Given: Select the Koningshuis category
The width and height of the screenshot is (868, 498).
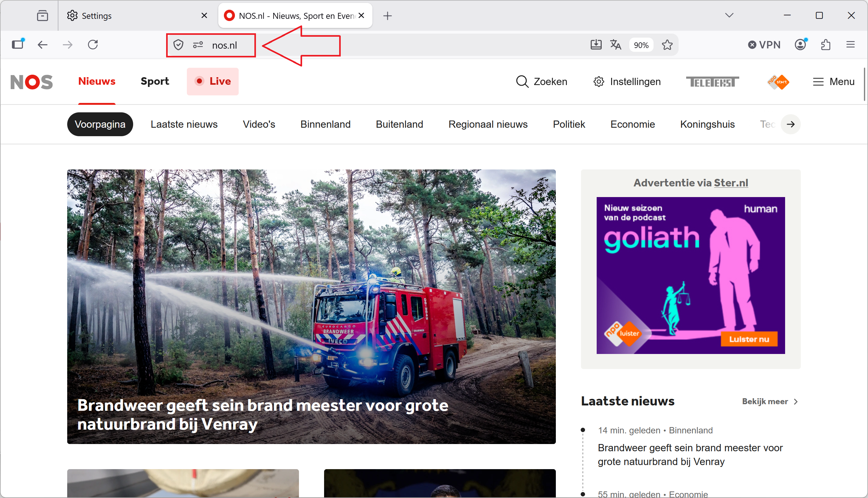Looking at the screenshot, I should [708, 125].
